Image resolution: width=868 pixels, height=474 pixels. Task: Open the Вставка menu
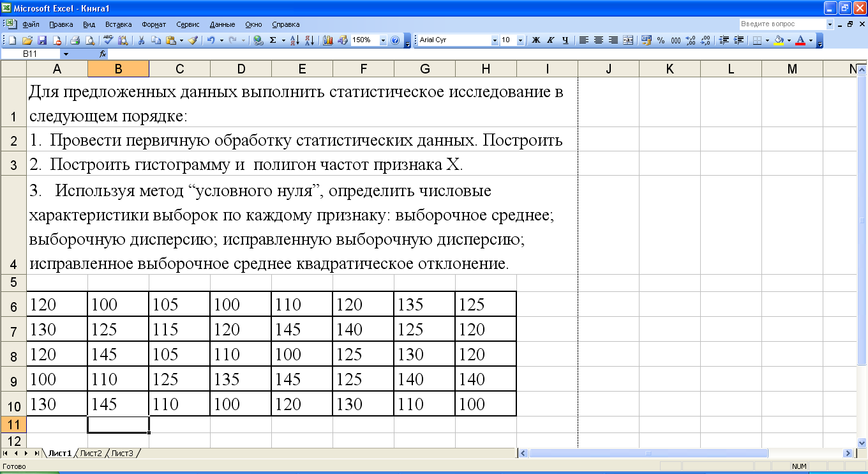[x=118, y=24]
